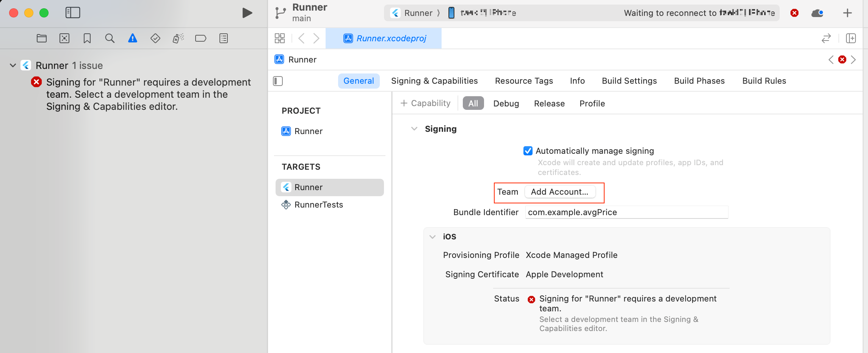
Task: Click the red error indicator in toolbar
Action: (x=794, y=13)
